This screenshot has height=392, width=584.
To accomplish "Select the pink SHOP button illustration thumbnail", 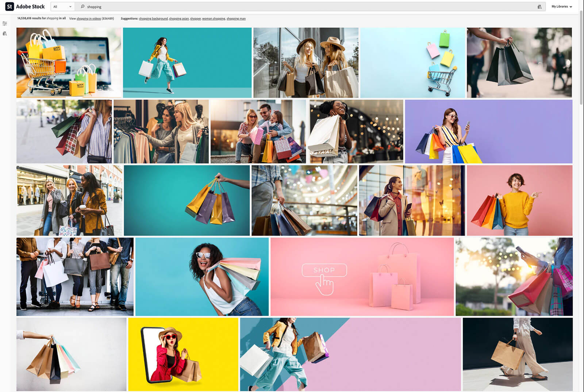I will [362, 277].
